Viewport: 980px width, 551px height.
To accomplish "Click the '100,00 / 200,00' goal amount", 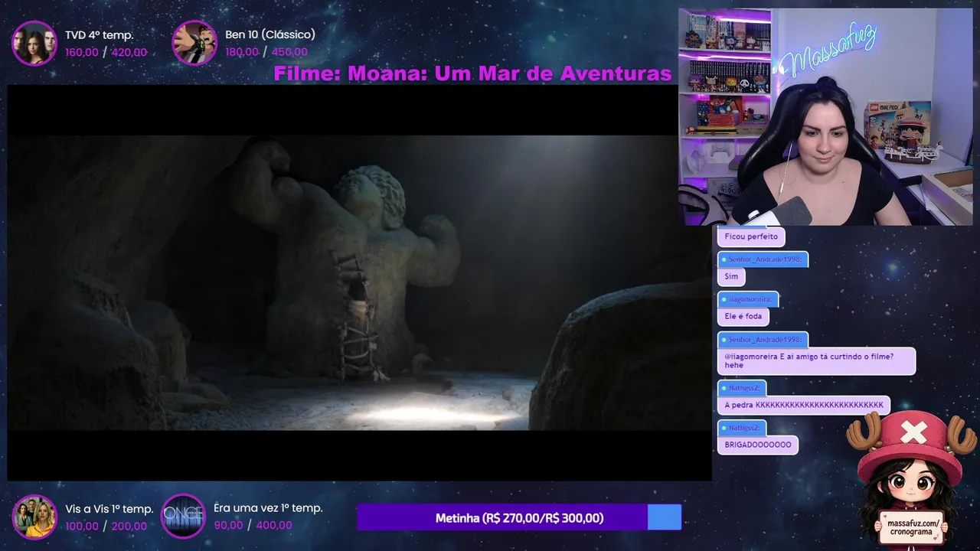I will coord(106,527).
